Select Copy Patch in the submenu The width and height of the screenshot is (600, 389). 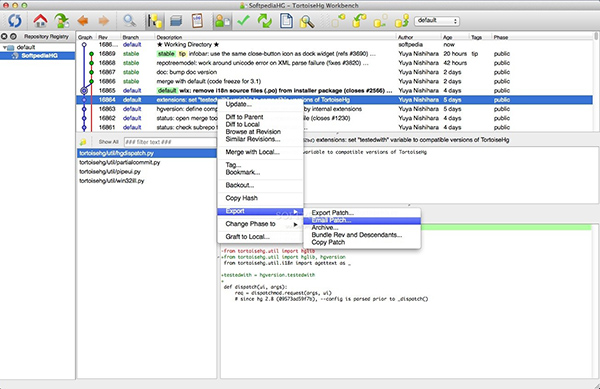click(x=362, y=242)
